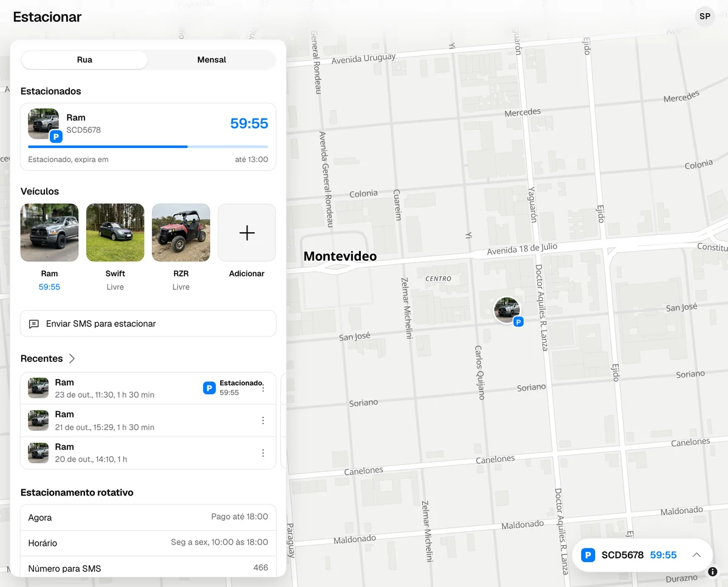Click the 59:55 countdown in Estacionados card

click(249, 123)
